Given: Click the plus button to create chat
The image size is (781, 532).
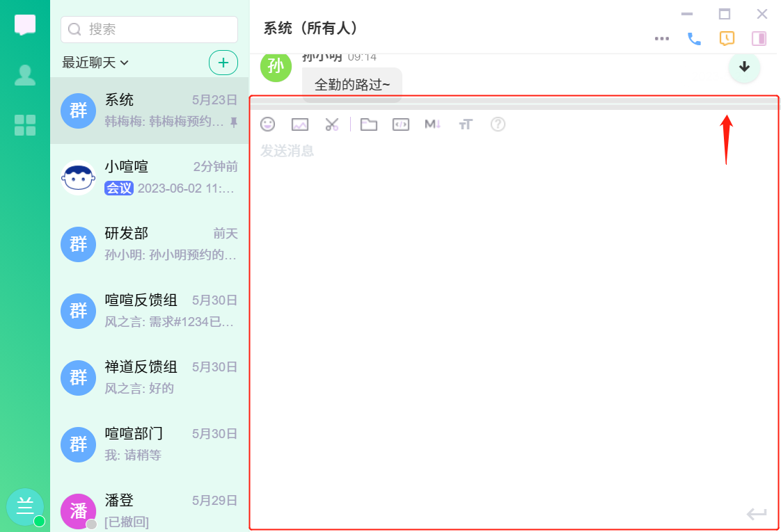Looking at the screenshot, I should tap(223, 63).
